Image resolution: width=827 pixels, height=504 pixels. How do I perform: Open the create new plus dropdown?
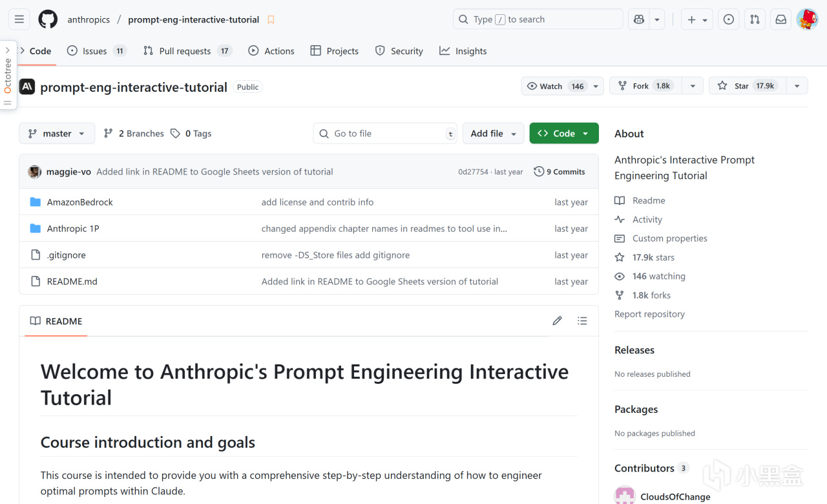click(x=697, y=19)
